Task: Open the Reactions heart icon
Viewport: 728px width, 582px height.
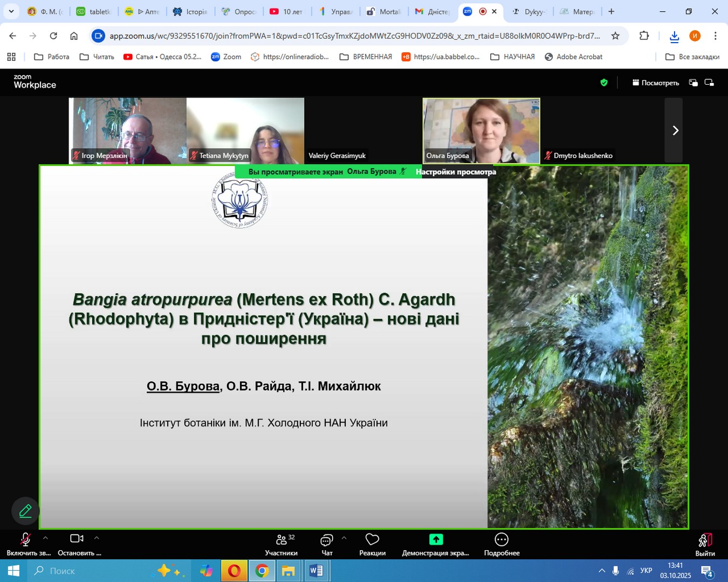Action: point(372,540)
